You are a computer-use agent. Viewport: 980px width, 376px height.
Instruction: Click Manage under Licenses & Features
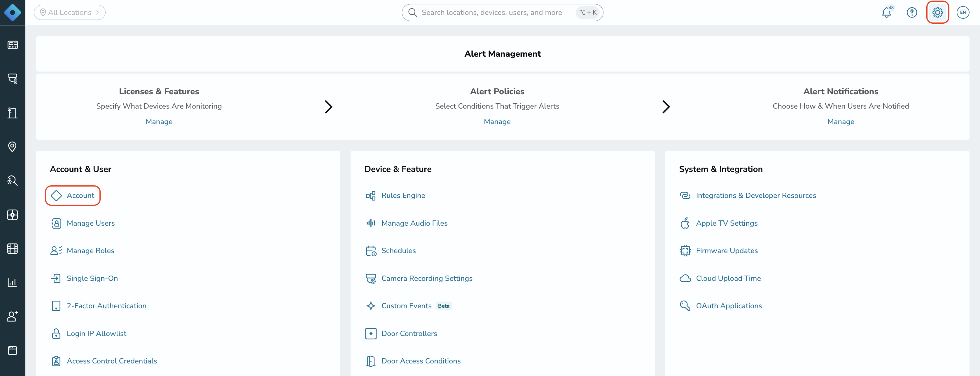coord(159,121)
